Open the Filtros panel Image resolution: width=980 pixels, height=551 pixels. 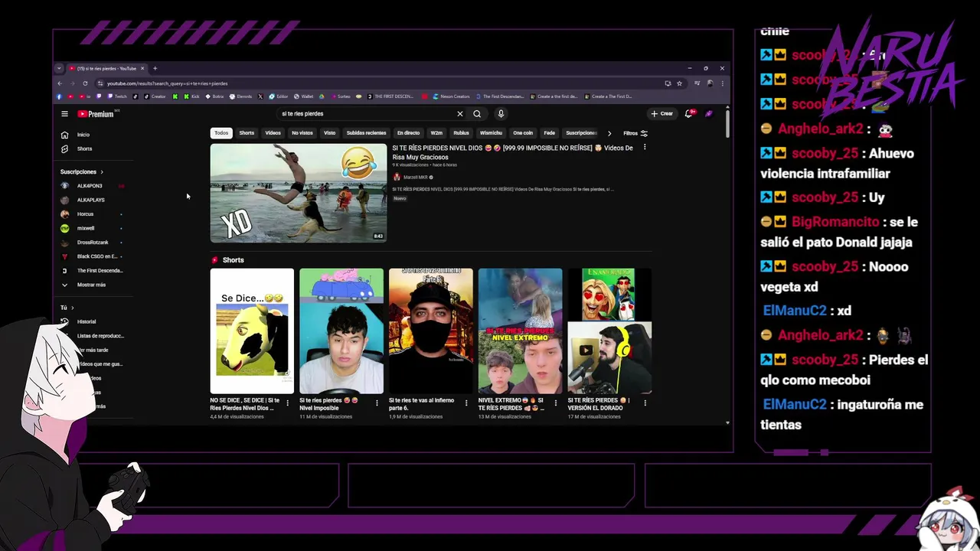(x=635, y=133)
